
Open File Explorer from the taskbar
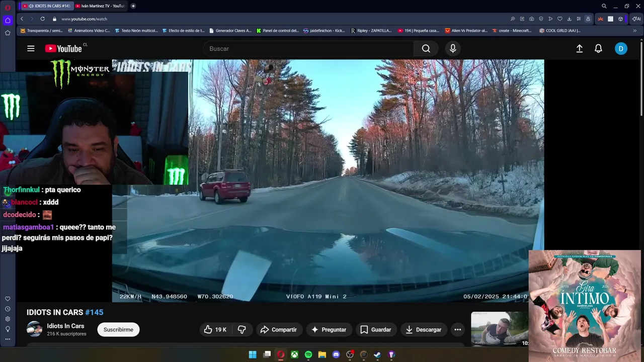click(322, 354)
